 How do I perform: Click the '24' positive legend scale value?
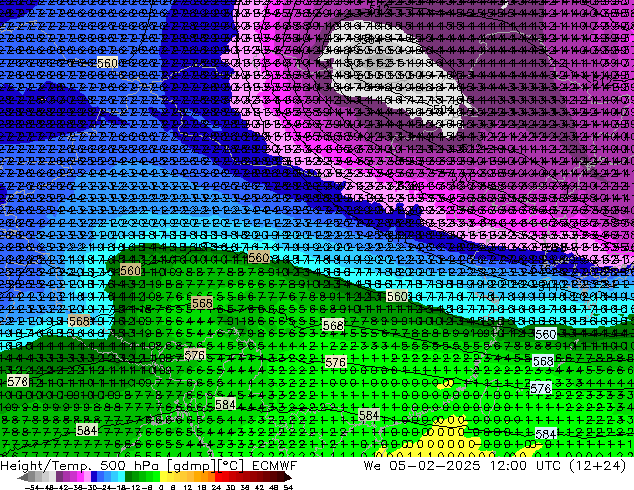(216, 488)
